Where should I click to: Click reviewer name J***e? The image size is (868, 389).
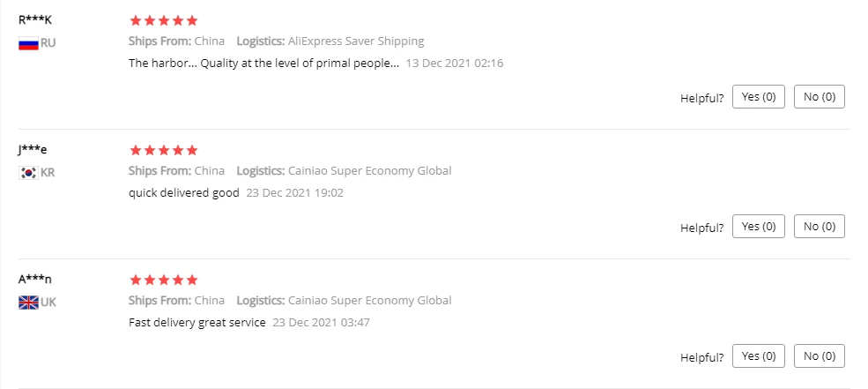tap(33, 149)
